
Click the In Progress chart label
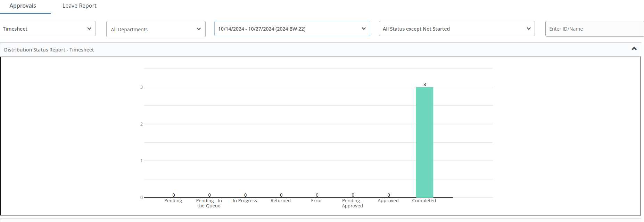tap(245, 201)
